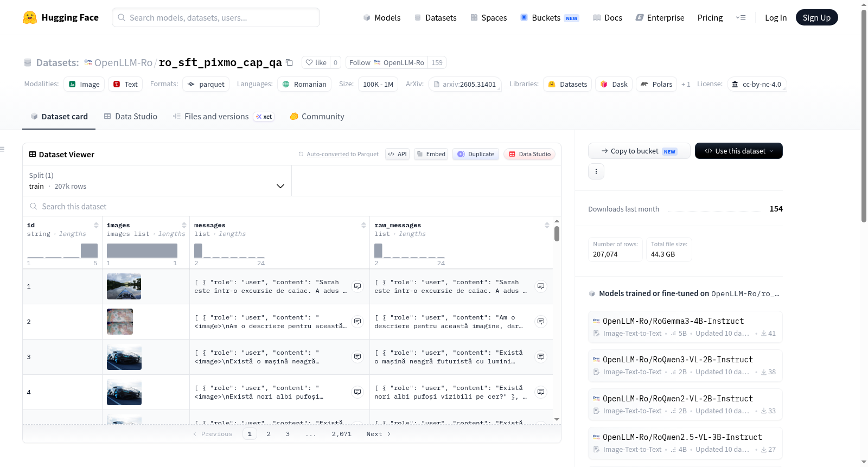Expand the Split train dropdown

(157, 181)
